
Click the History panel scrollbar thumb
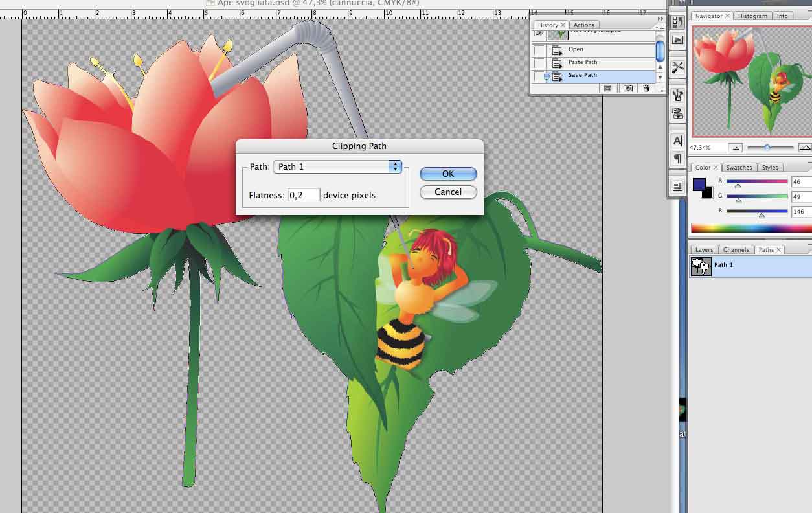tap(660, 51)
